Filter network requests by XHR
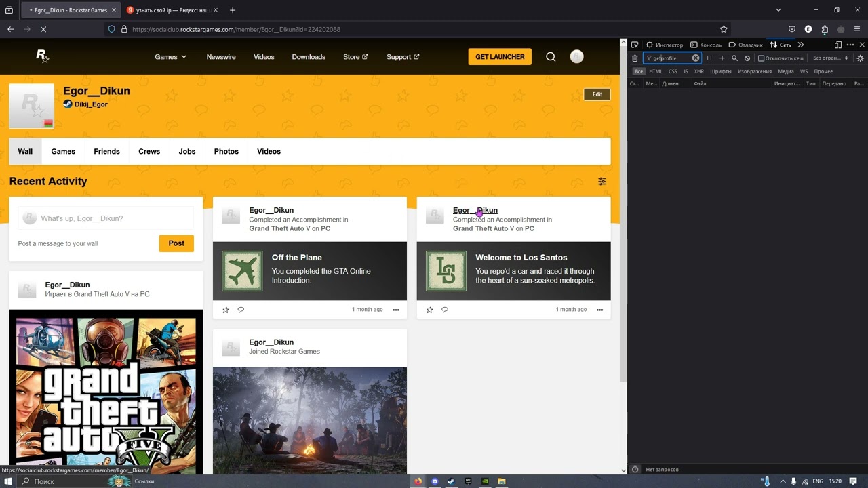 [x=699, y=71]
